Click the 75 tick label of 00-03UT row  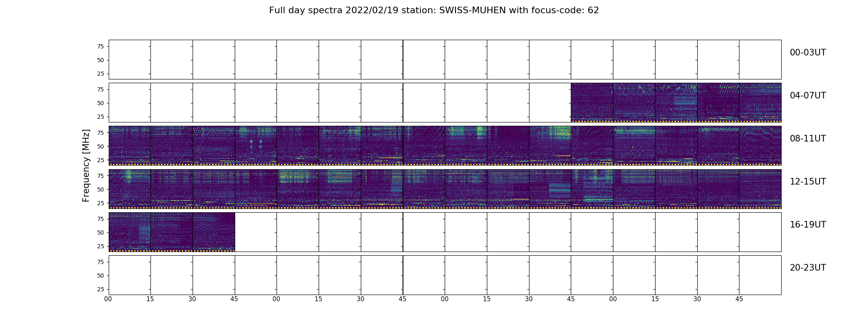pos(100,46)
